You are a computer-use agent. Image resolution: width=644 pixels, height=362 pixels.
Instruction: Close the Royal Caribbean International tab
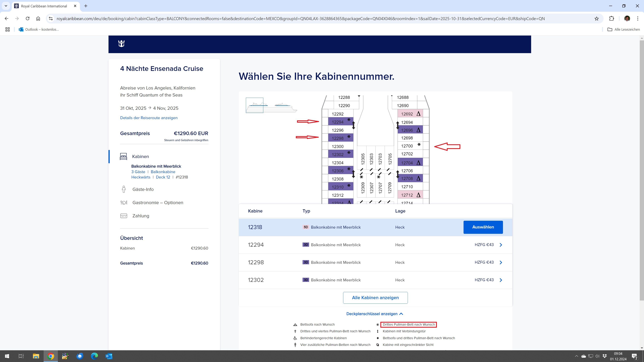click(75, 6)
